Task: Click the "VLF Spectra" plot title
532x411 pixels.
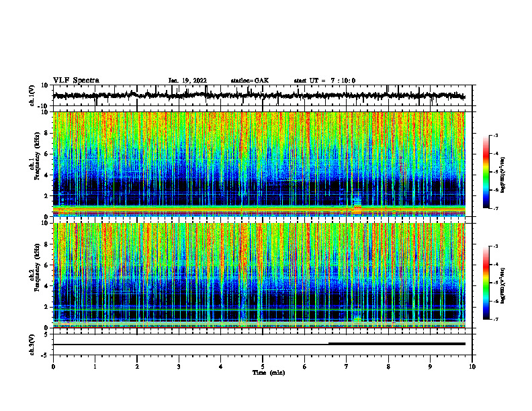Action: point(76,81)
